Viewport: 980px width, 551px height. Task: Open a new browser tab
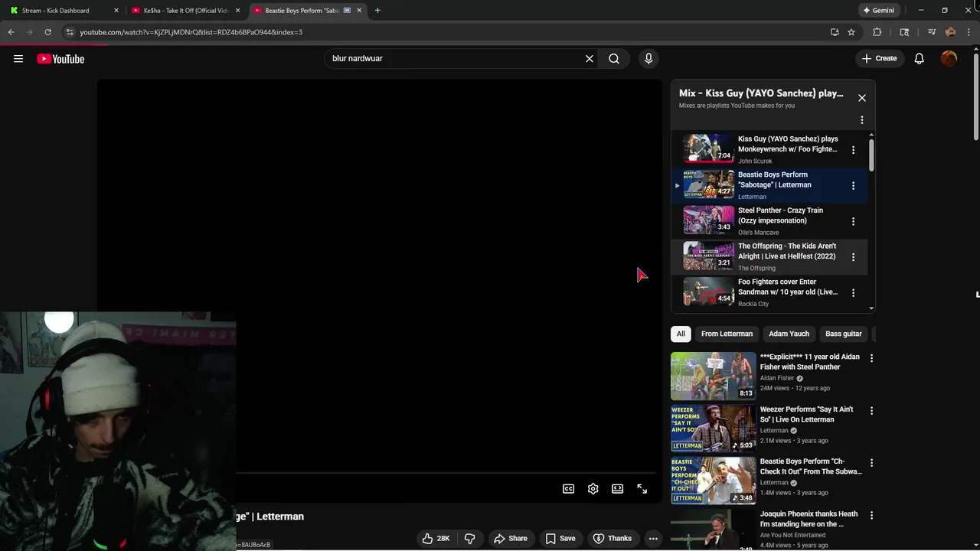[377, 11]
